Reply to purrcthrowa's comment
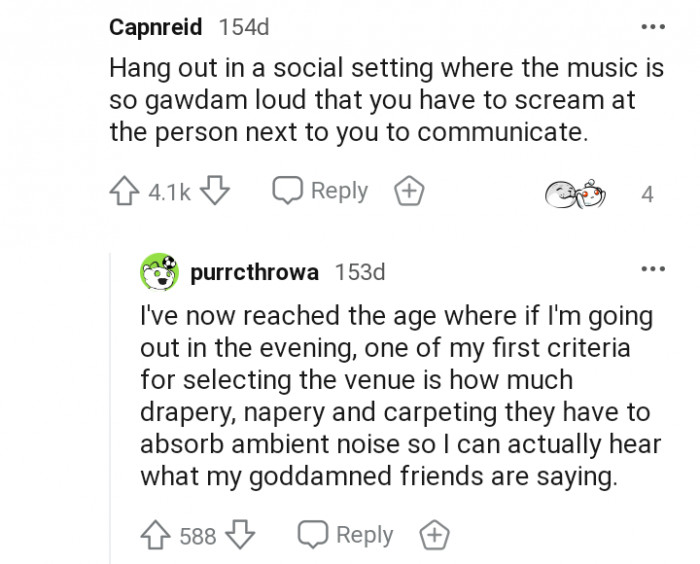The width and height of the screenshot is (700, 564). (x=347, y=535)
